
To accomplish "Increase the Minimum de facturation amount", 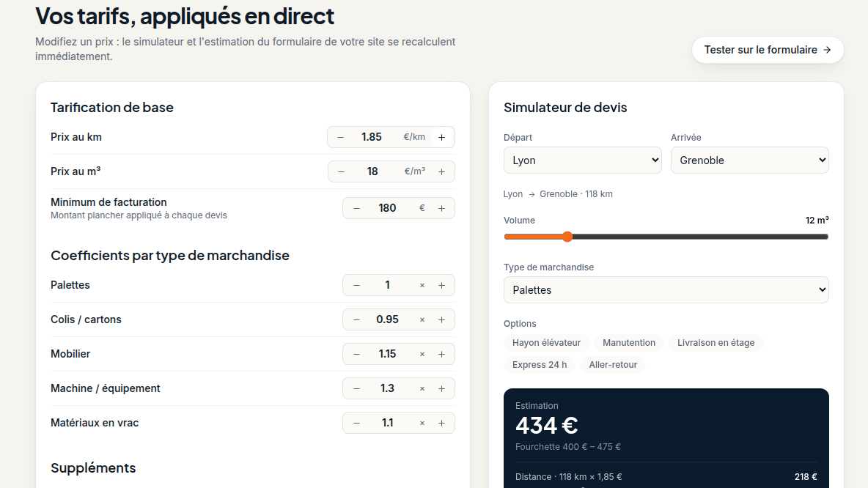I will pyautogui.click(x=442, y=209).
